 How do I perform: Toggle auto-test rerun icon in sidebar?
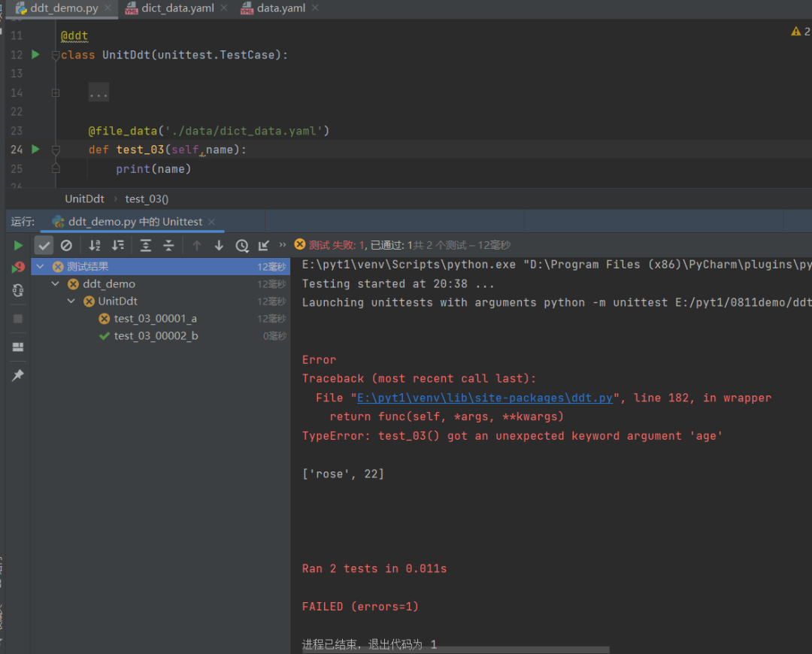point(18,290)
